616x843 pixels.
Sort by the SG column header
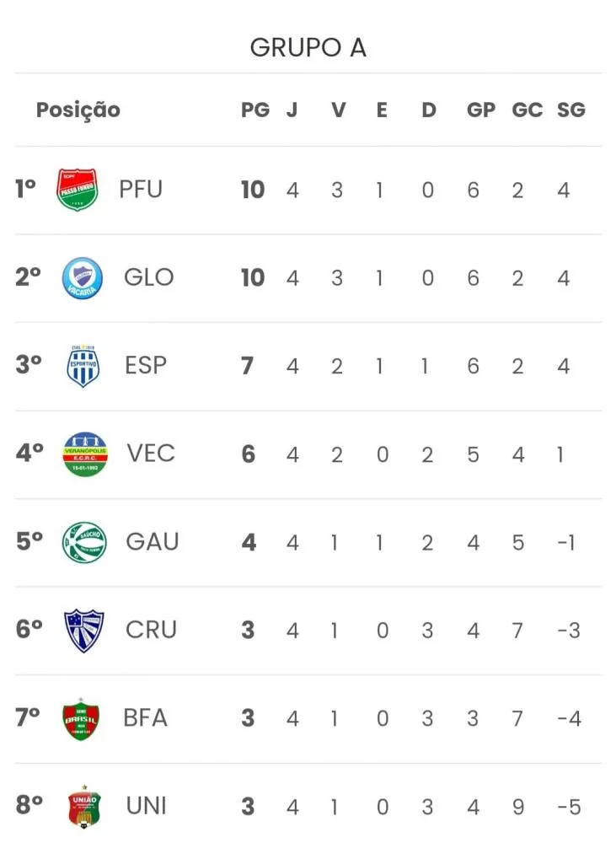point(570,110)
